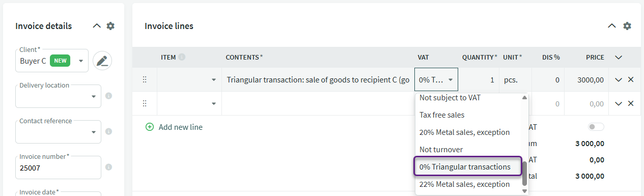The width and height of the screenshot is (644, 196).
Task: Remove first invoice line with X icon
Action: coord(631,79)
